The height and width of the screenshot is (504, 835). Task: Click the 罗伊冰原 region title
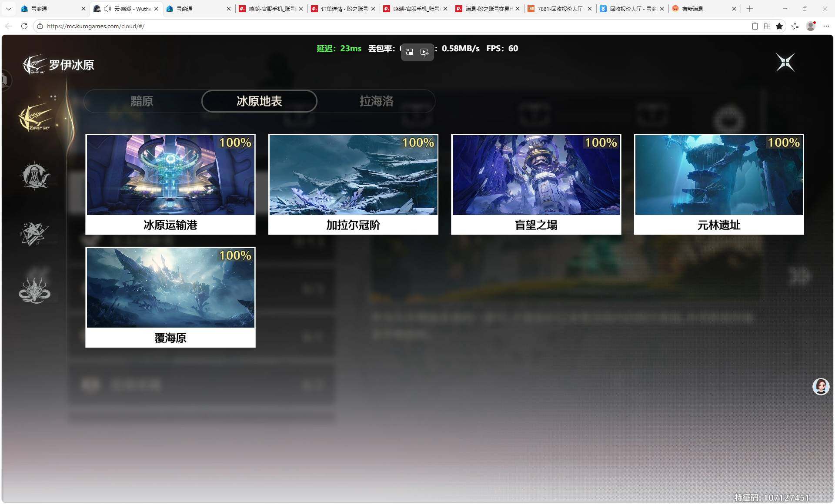click(x=71, y=65)
